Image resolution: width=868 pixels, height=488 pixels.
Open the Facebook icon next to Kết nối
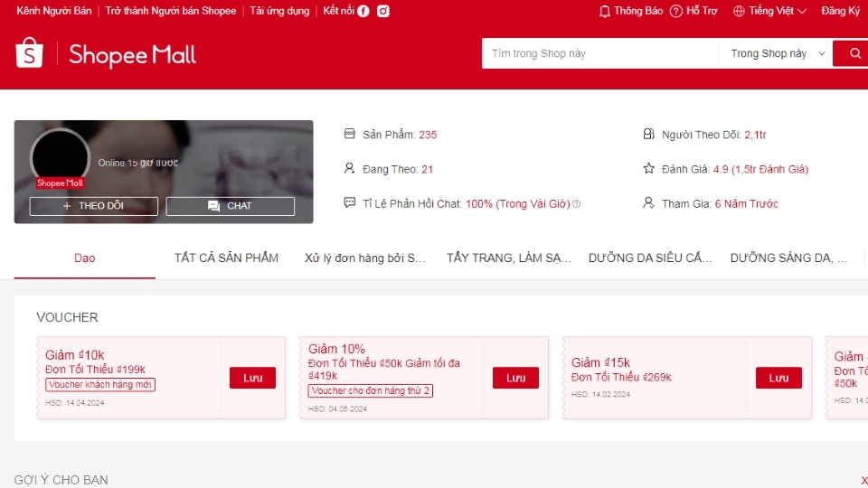pos(363,11)
